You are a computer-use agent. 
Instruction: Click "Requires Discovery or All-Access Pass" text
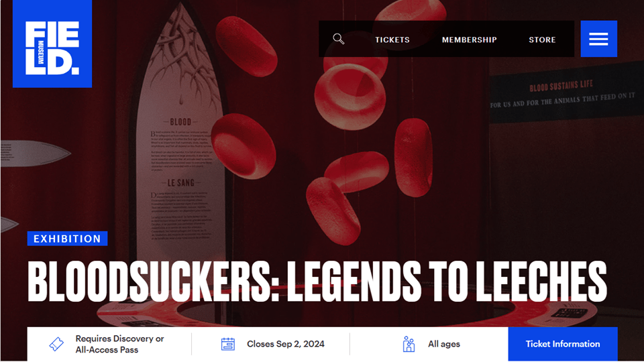point(119,344)
